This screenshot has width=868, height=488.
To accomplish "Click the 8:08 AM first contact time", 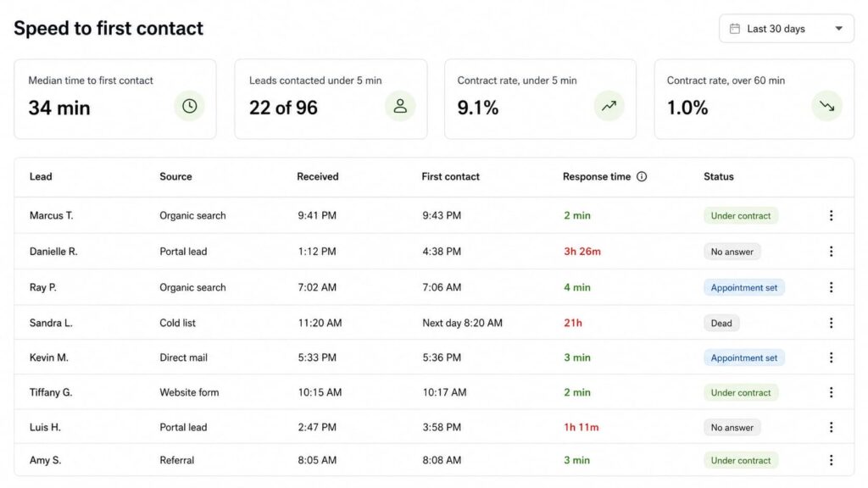I will point(441,460).
